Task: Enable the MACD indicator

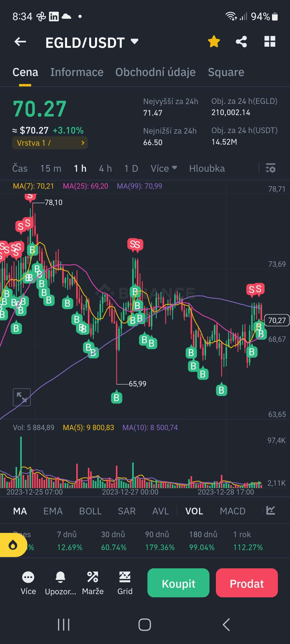Action: point(233,511)
